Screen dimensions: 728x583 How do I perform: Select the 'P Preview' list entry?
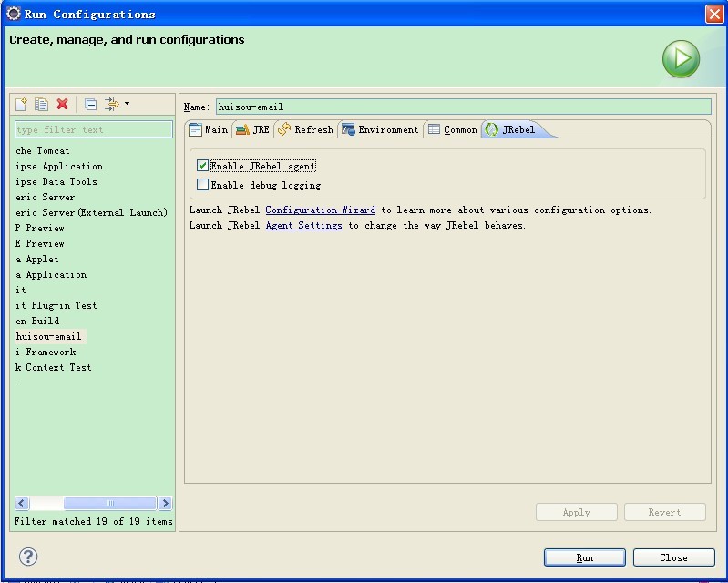coord(39,228)
